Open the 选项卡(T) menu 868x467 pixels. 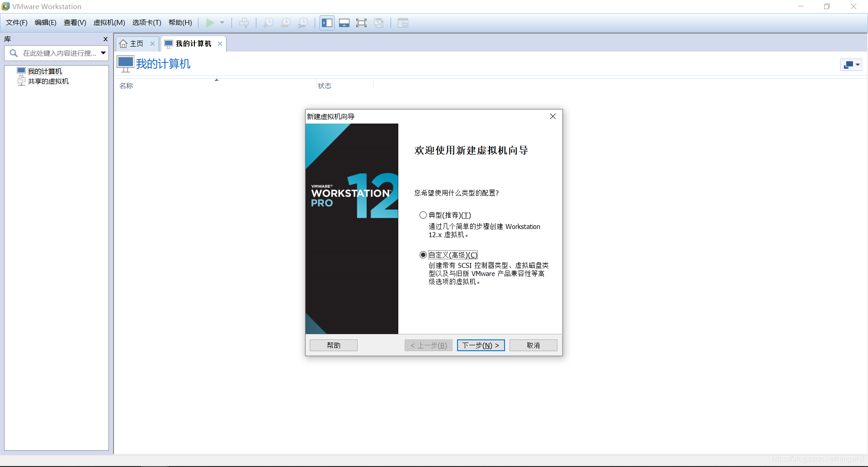(x=146, y=23)
